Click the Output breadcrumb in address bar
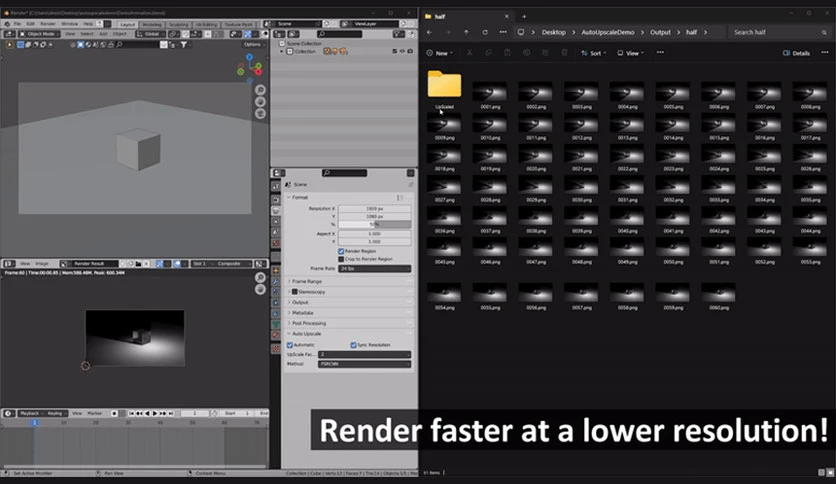 pyautogui.click(x=660, y=32)
